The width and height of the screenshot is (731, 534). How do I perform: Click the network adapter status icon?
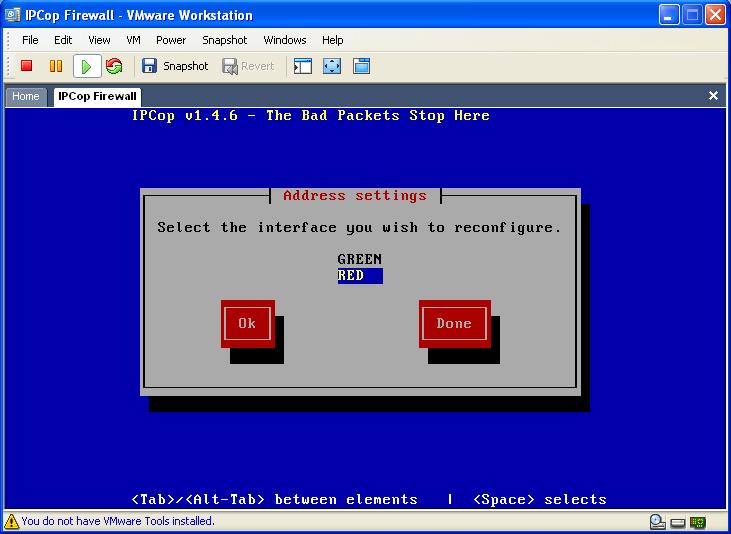pyautogui.click(x=698, y=522)
